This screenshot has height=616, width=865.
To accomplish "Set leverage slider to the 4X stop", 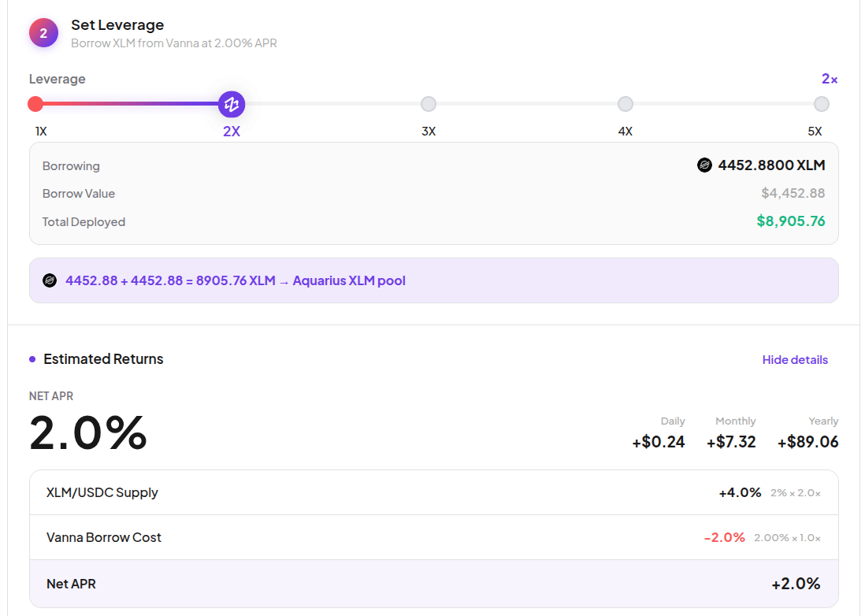I will coord(625,104).
